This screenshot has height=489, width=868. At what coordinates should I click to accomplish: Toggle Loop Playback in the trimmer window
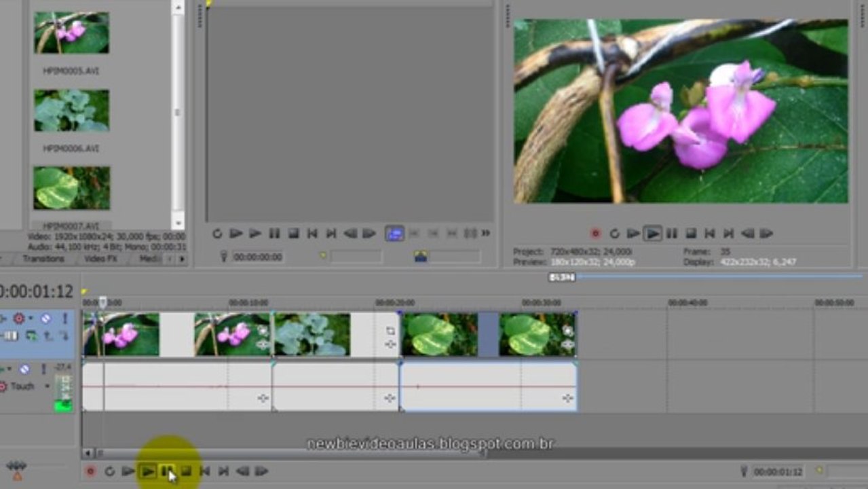pos(217,233)
